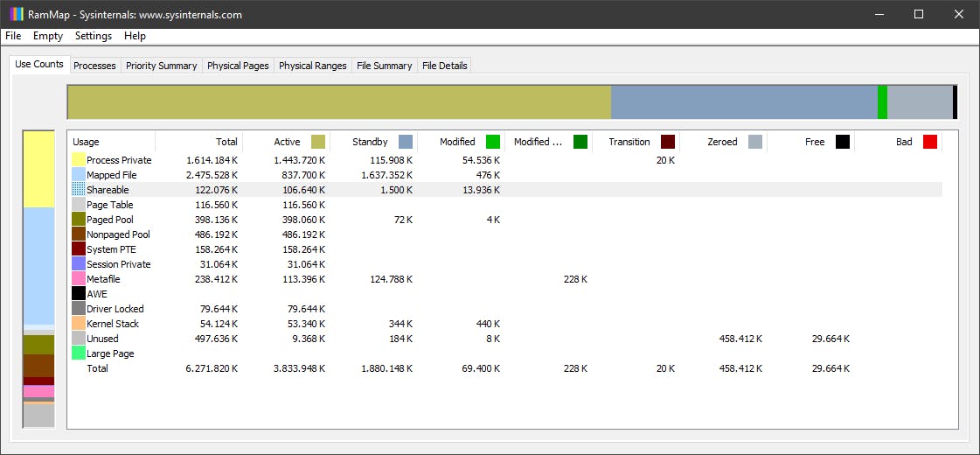Click the Bad column red swatch
Viewport: 980px width, 455px height.
(x=930, y=142)
